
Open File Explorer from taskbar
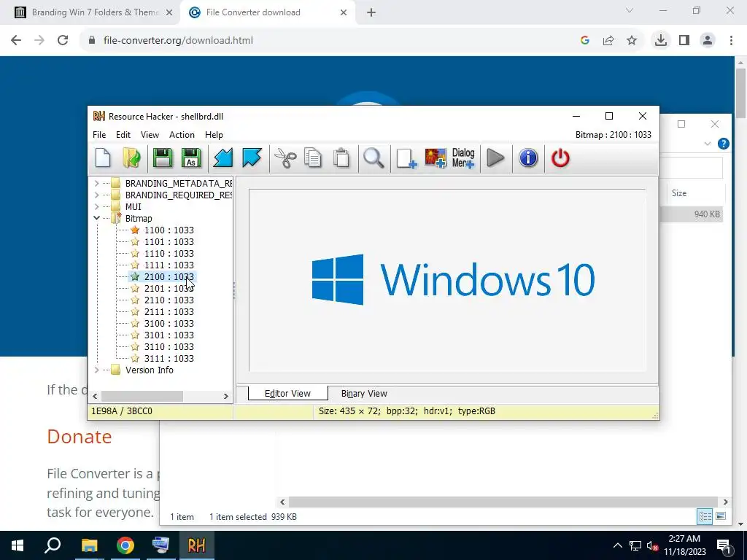click(89, 545)
